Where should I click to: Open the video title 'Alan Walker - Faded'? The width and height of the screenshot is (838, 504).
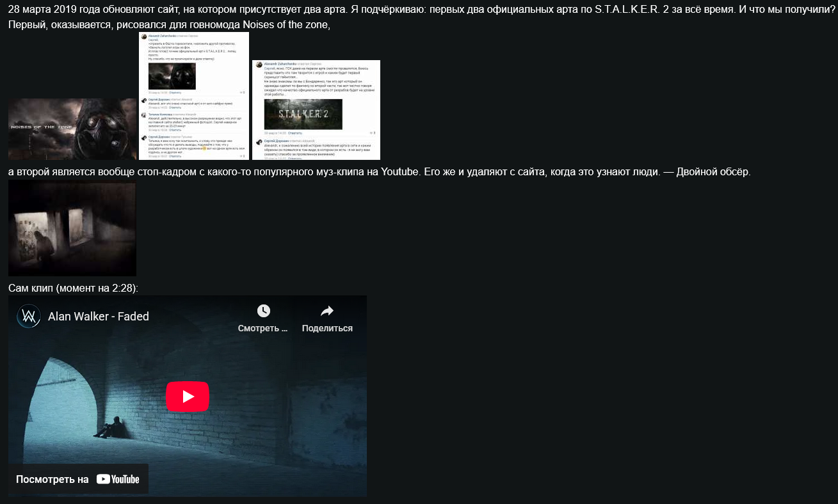click(99, 316)
